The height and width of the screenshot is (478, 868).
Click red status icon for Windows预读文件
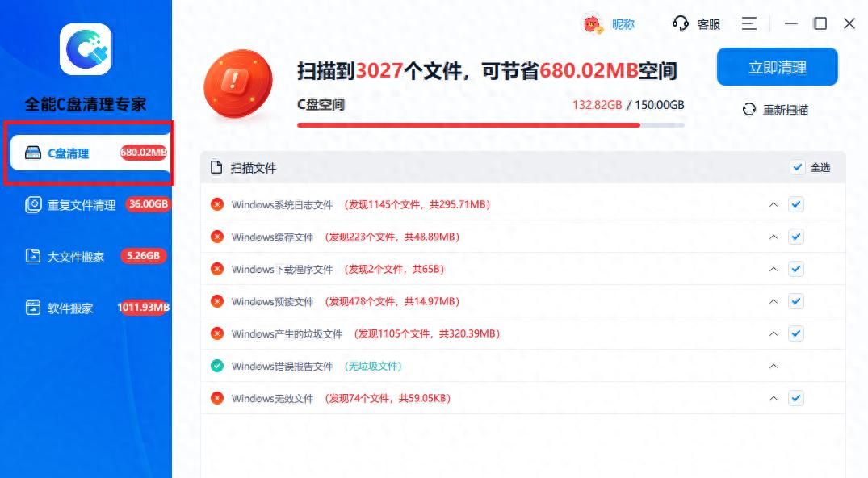pos(217,301)
